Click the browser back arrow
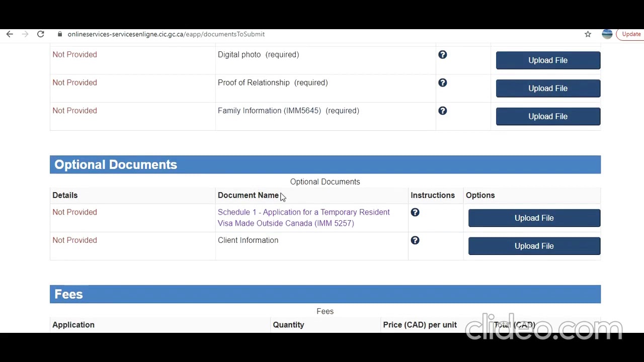The width and height of the screenshot is (644, 362). pos(10,34)
